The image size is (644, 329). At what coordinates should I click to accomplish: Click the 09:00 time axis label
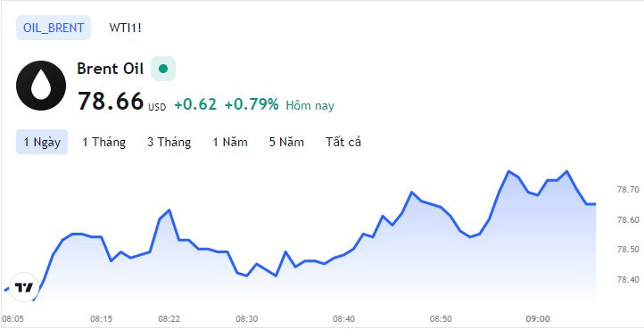(538, 318)
